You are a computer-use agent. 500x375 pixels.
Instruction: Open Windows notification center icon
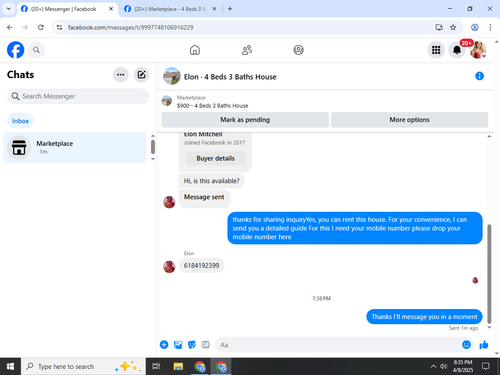point(486,367)
